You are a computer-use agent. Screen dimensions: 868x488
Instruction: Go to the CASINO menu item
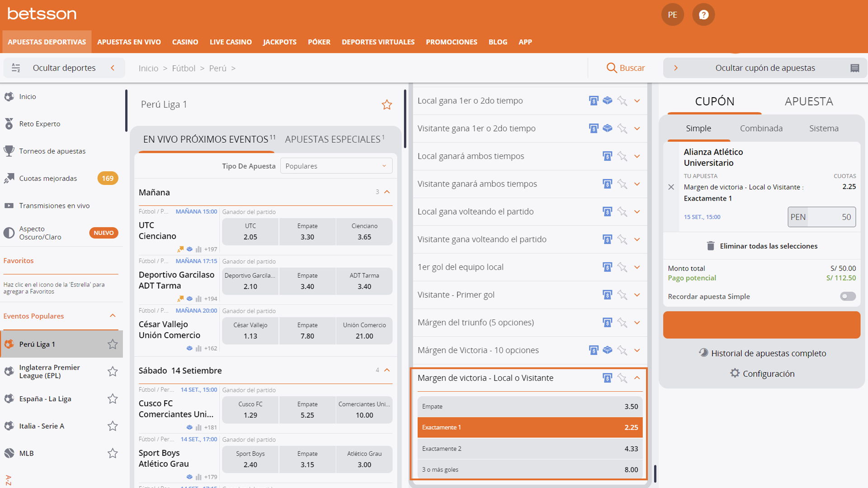185,42
